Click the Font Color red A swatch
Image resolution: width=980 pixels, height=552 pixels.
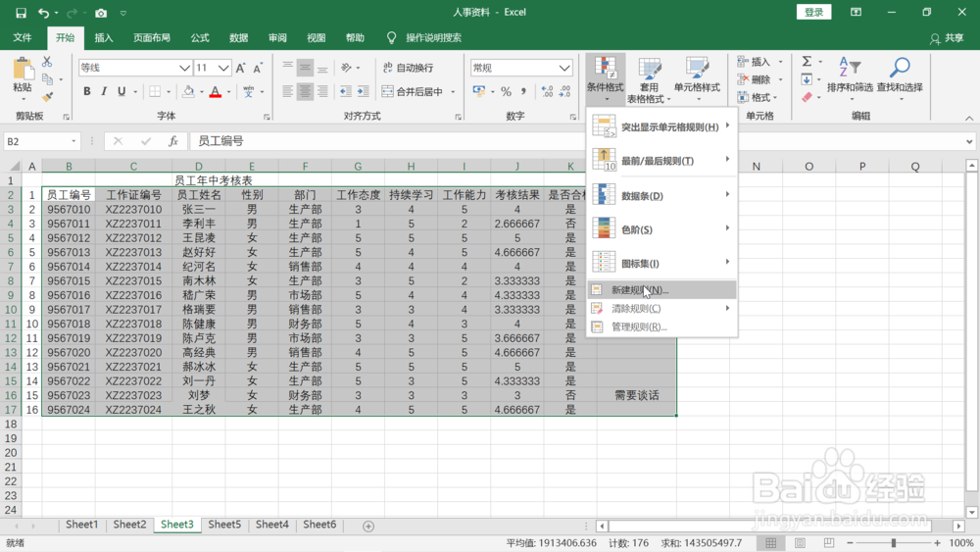[x=216, y=92]
